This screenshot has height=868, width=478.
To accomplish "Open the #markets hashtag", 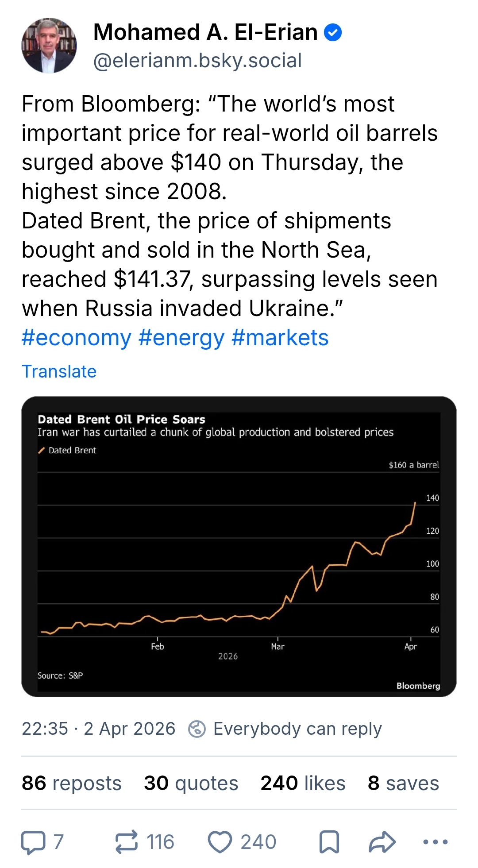I will pyautogui.click(x=280, y=338).
